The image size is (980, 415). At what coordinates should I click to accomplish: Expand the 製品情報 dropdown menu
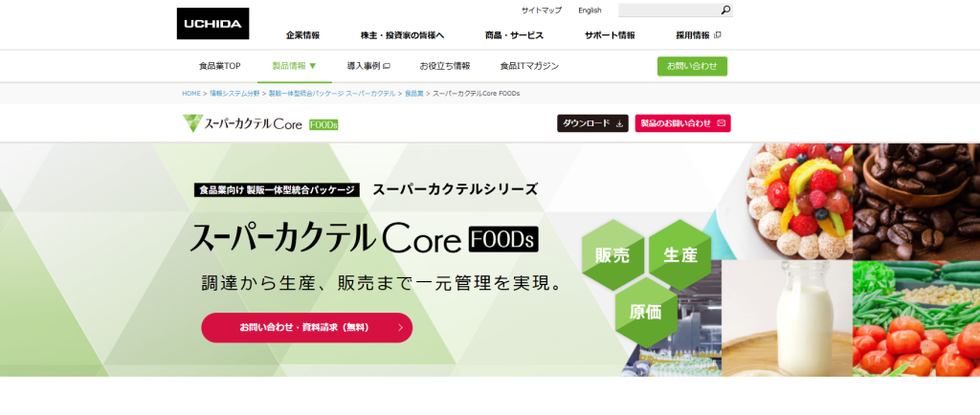click(x=295, y=66)
